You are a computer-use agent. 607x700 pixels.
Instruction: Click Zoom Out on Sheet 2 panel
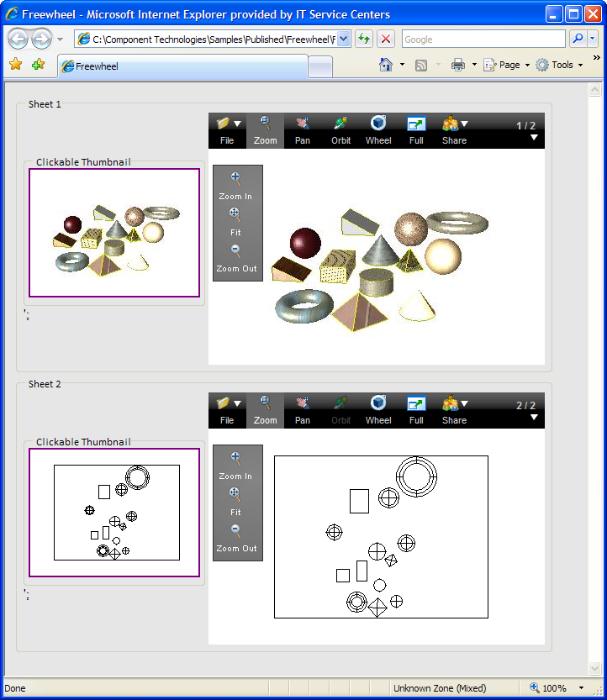click(x=236, y=538)
